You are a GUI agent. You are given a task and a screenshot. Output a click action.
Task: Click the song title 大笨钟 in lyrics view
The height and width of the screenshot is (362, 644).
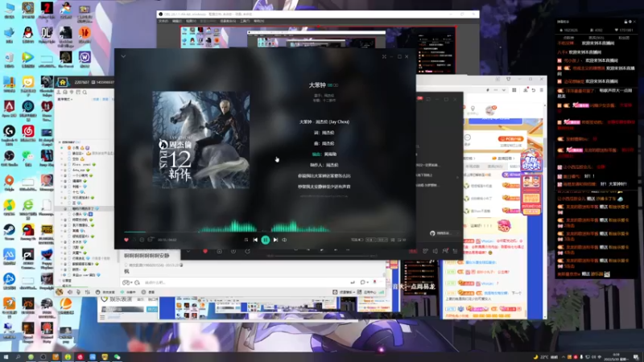(317, 85)
